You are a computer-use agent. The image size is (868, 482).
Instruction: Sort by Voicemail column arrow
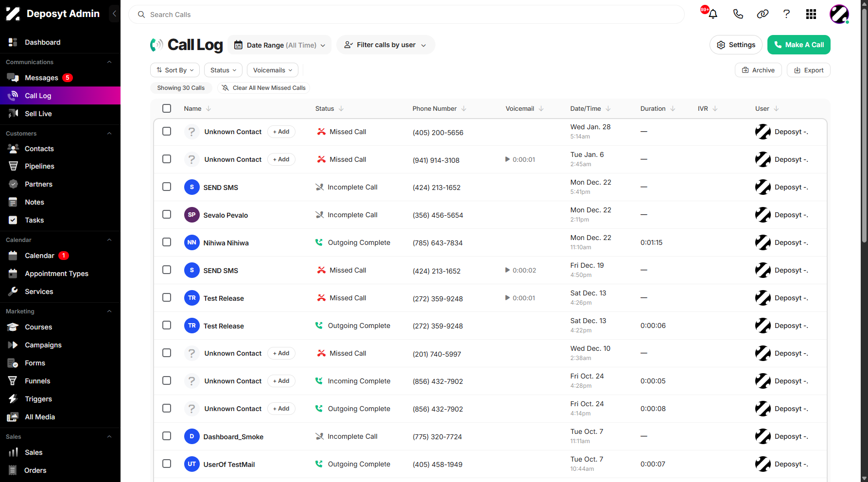(541, 108)
